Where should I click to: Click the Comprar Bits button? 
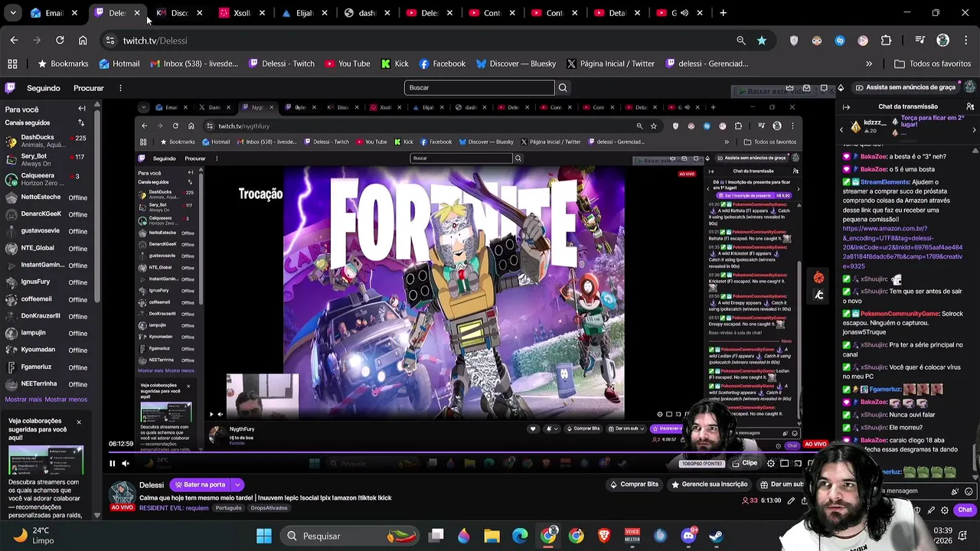(633, 484)
